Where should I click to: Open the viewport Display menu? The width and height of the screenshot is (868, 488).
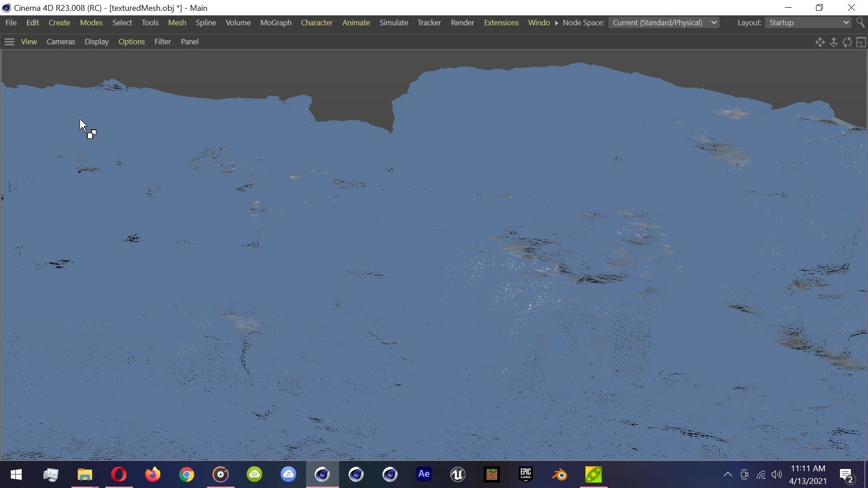[x=96, y=42]
